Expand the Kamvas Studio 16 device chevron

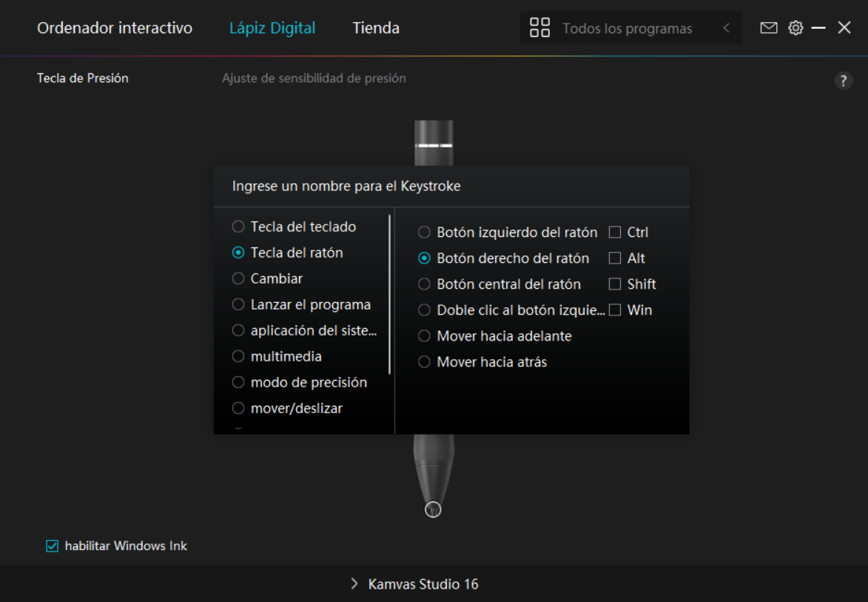[x=354, y=584]
